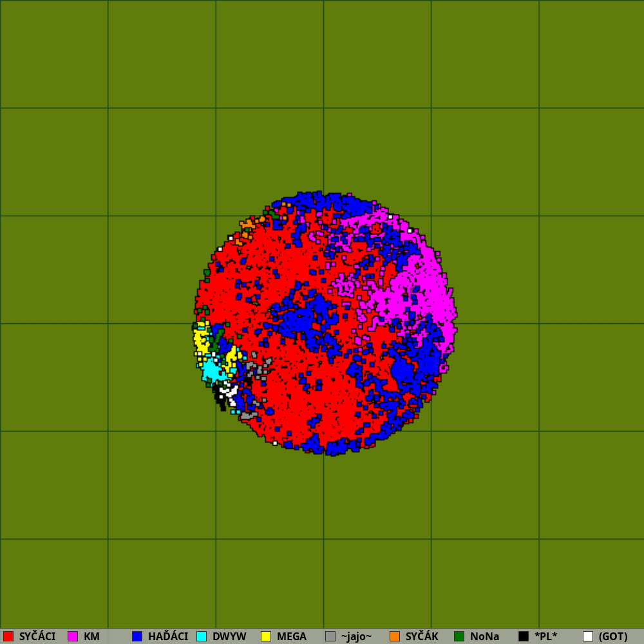The image size is (644, 644).
Task: Select the black *PL* legend swatch
Action: click(524, 636)
